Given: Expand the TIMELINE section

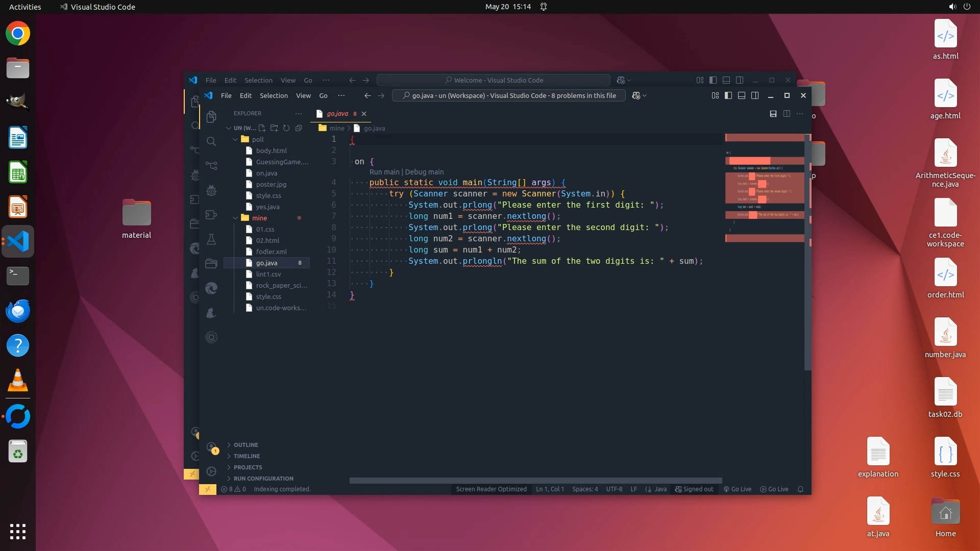Looking at the screenshot, I should click(247, 456).
